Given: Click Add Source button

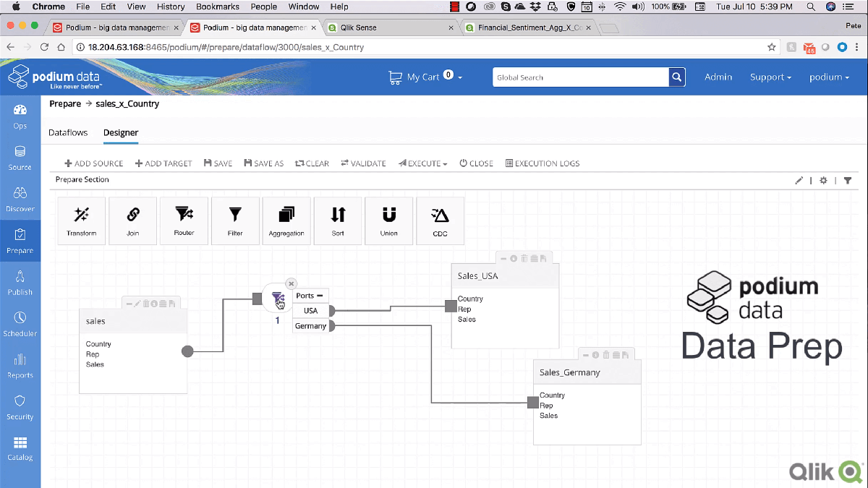Looking at the screenshot, I should tap(94, 163).
